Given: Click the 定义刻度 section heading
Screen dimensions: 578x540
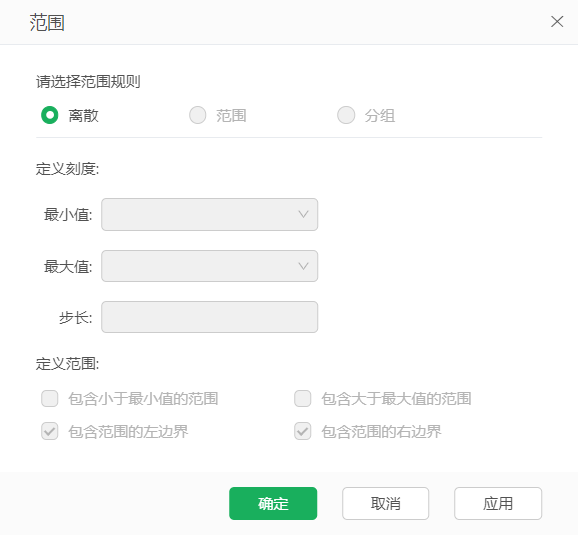Looking at the screenshot, I should click(67, 169).
